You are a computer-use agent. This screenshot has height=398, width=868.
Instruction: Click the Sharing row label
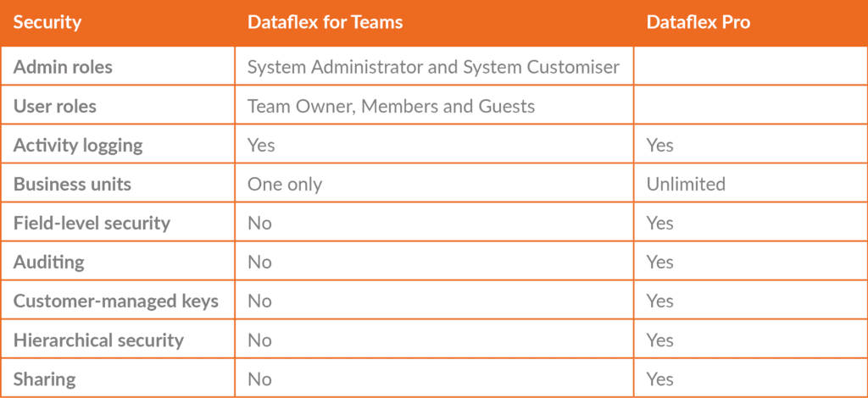pos(44,379)
